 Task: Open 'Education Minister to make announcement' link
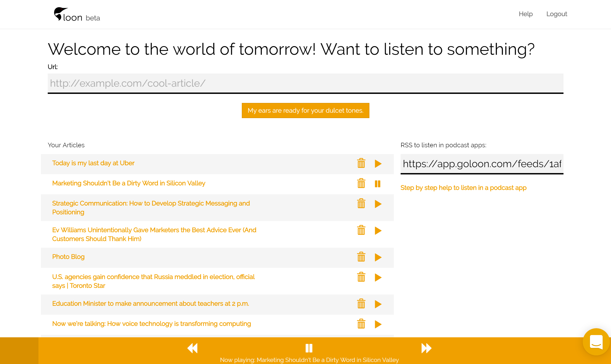(x=150, y=304)
